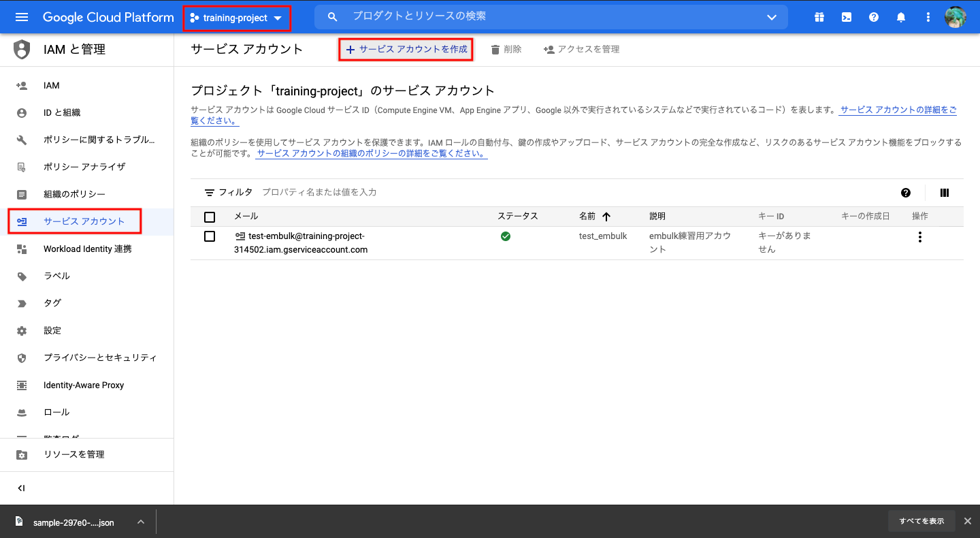Viewport: 980px width, 538px height.
Task: Click the help icon next to the filter row
Action: click(x=905, y=193)
